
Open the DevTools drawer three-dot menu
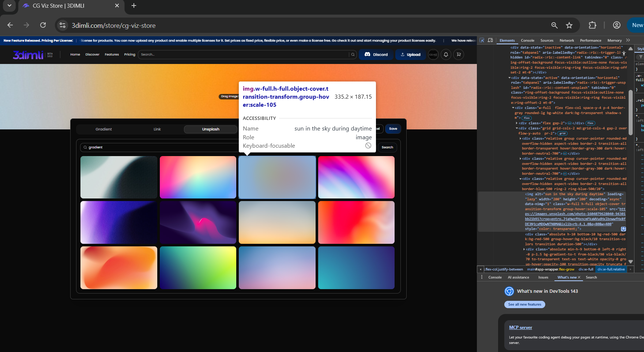click(482, 277)
